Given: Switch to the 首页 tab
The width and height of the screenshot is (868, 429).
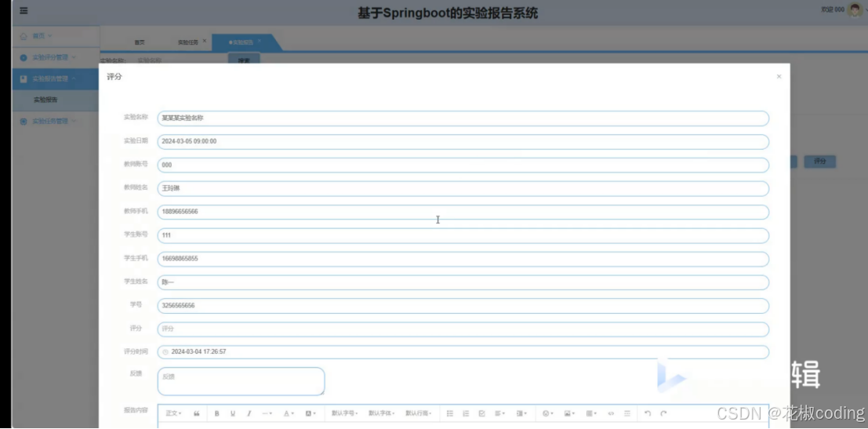Looking at the screenshot, I should 140,42.
